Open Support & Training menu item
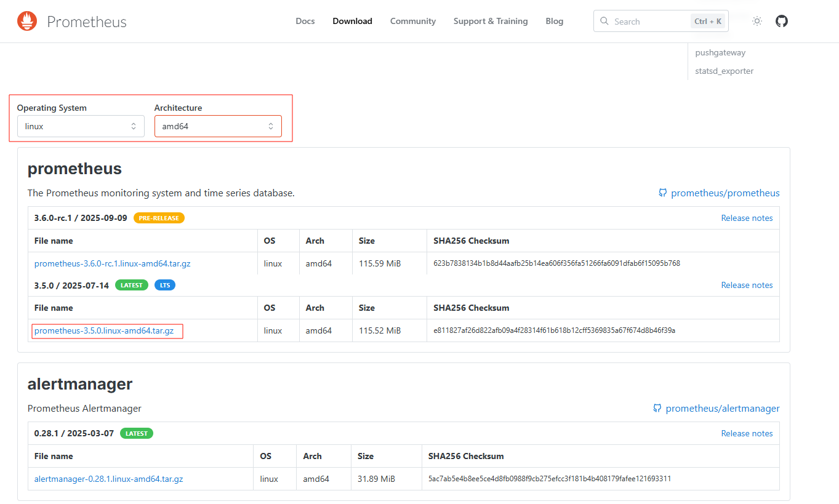The height and width of the screenshot is (504, 839). coord(491,21)
